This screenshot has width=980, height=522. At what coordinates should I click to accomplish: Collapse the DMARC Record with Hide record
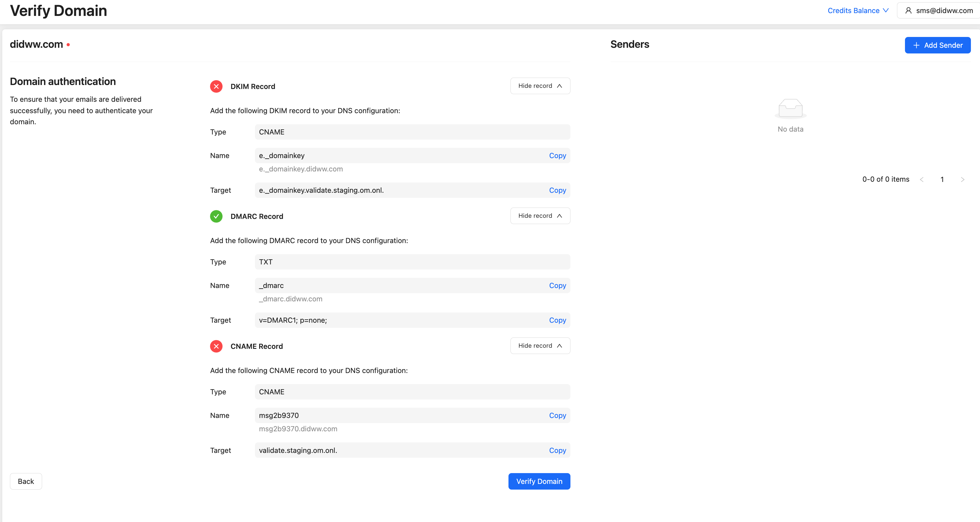pos(540,216)
